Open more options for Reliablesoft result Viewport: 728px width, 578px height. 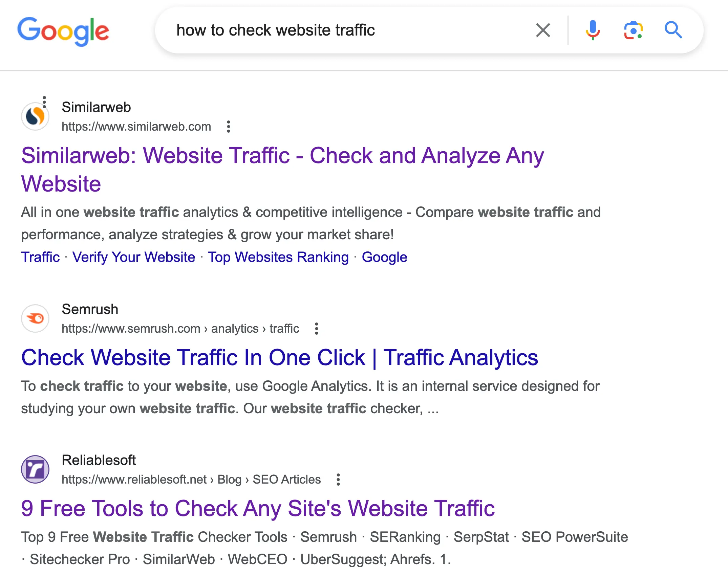338,480
